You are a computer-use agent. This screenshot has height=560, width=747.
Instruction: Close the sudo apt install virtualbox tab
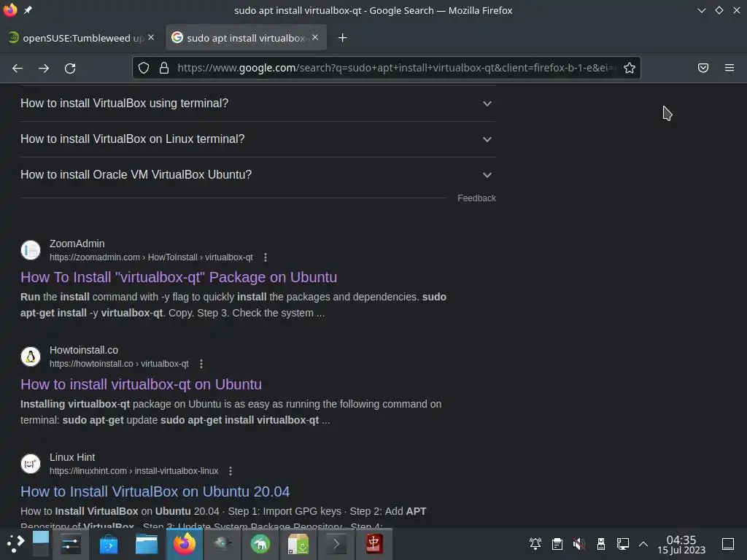315,37
